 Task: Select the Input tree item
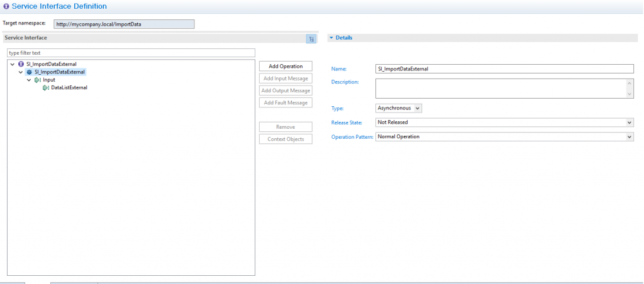pos(49,80)
